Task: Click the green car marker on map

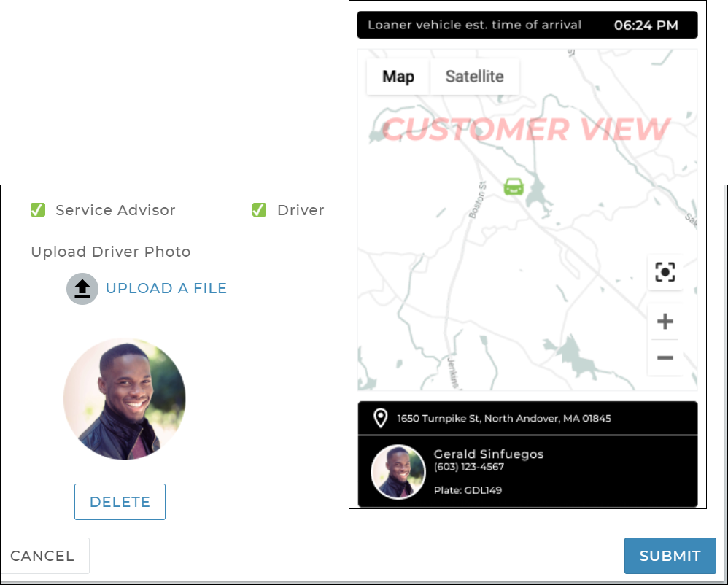Action: [514, 187]
